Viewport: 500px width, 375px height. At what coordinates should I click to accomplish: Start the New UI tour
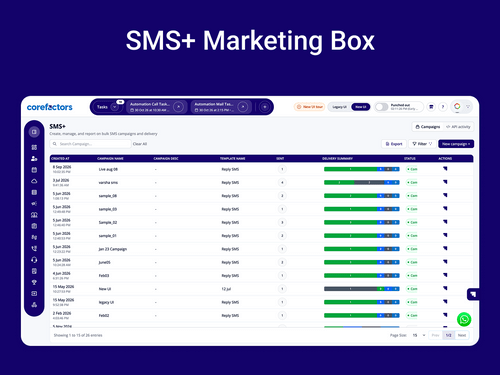(309, 107)
